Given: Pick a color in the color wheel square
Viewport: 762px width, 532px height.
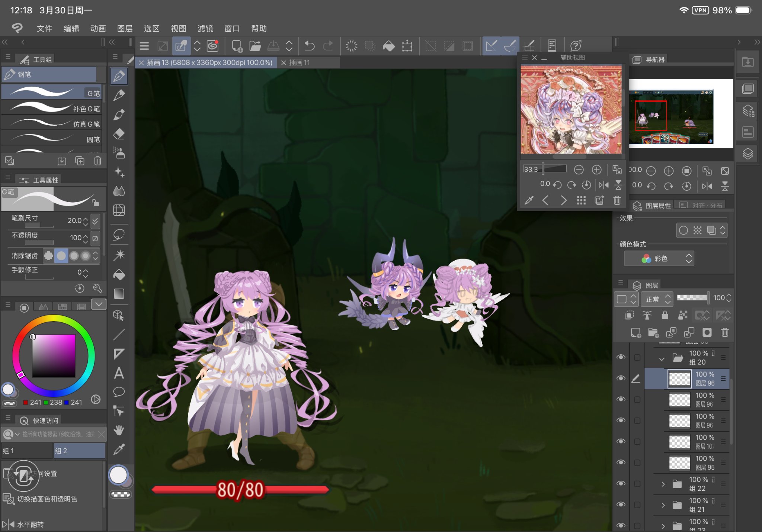Looking at the screenshot, I should 54,356.
